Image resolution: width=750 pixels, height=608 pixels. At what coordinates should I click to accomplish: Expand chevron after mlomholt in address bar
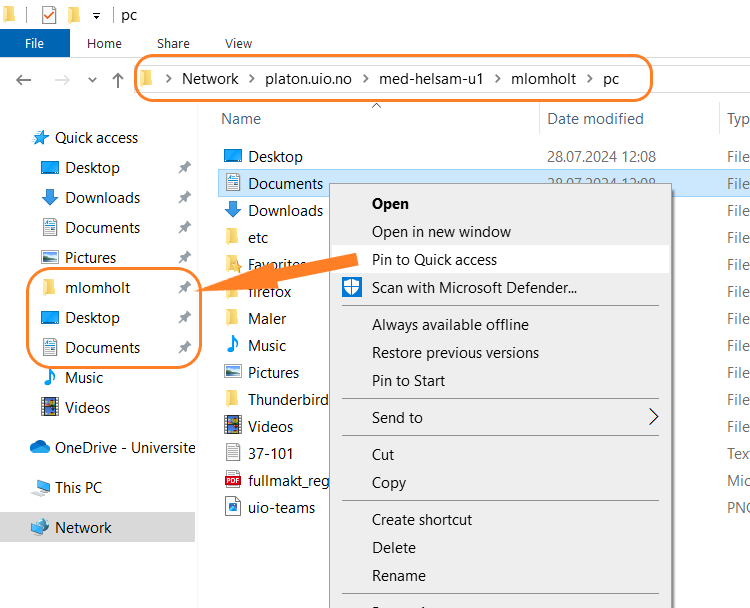coord(589,78)
